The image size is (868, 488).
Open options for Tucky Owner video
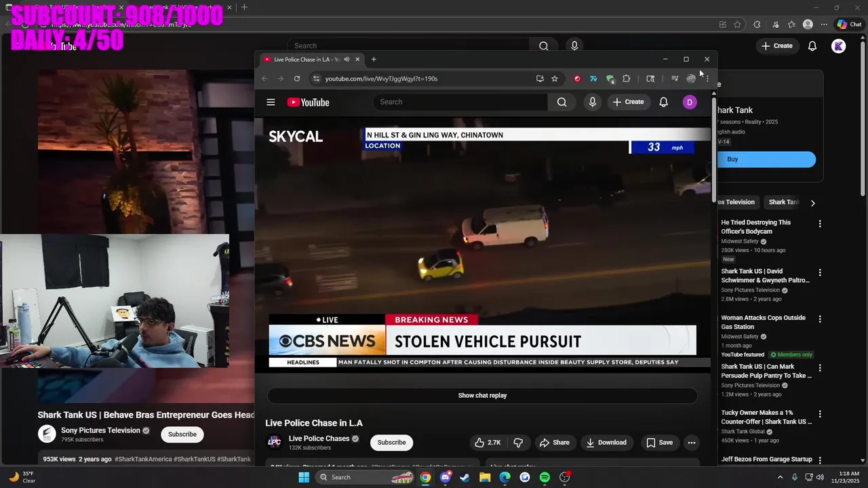[820, 414]
